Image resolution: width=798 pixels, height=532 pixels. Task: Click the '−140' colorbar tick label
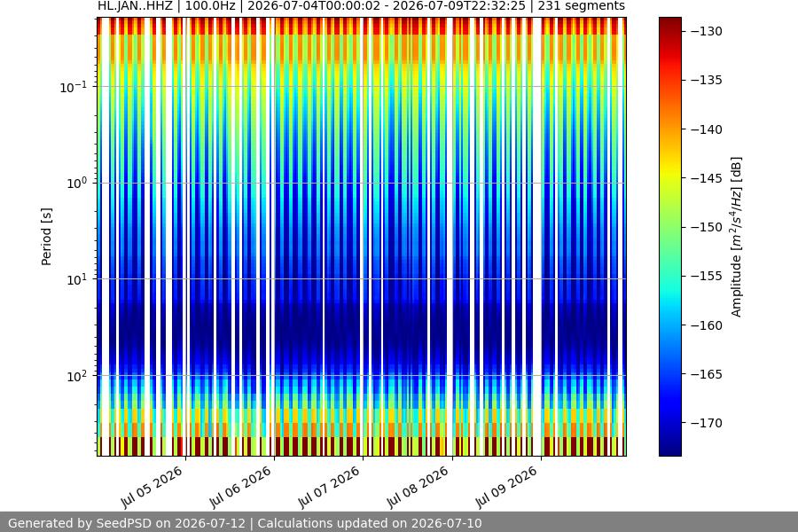(707, 129)
